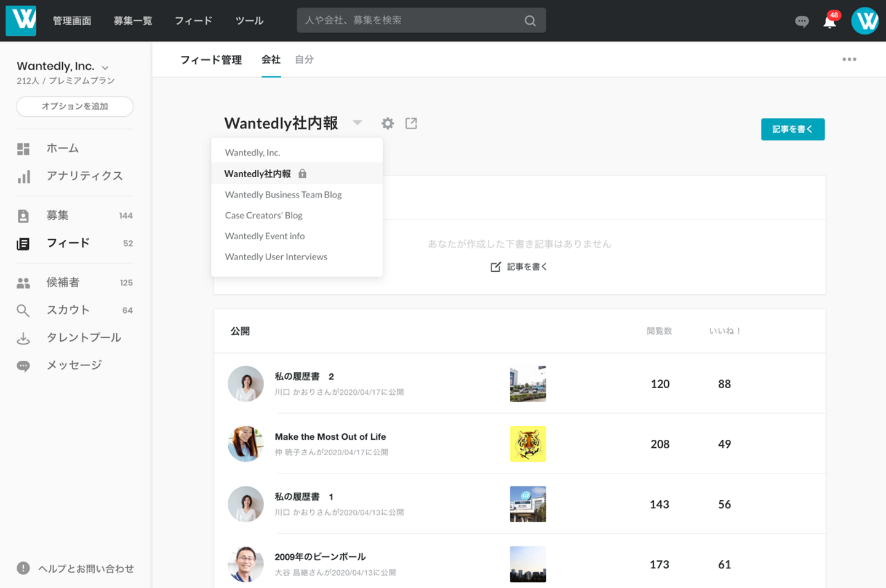This screenshot has height=588, width=886.
Task: Open article 2009年のビーンボール
Action: (320, 557)
